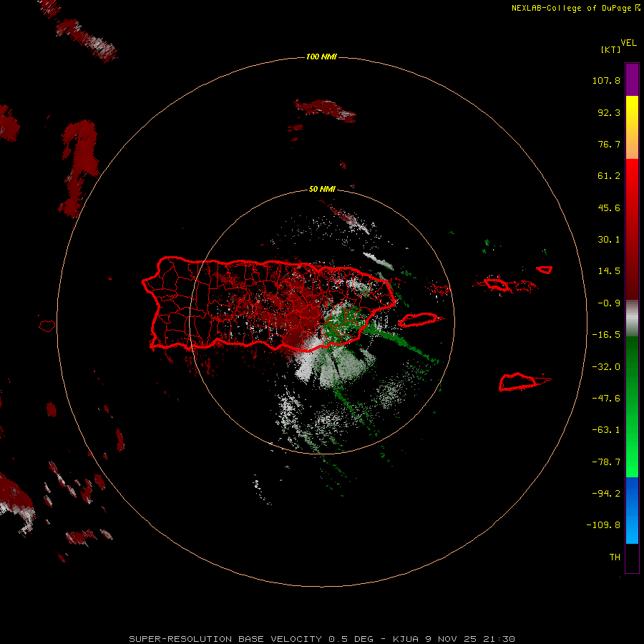644x644 pixels.
Task: Click the 14.5 legend value
Action: (x=609, y=271)
